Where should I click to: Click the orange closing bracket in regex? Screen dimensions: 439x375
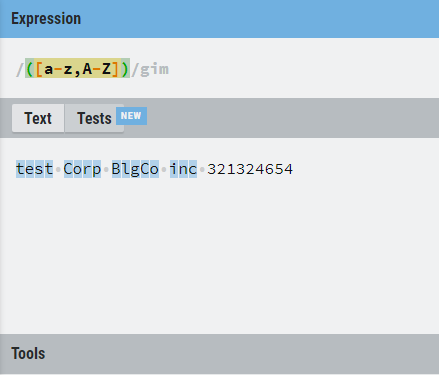click(116, 69)
